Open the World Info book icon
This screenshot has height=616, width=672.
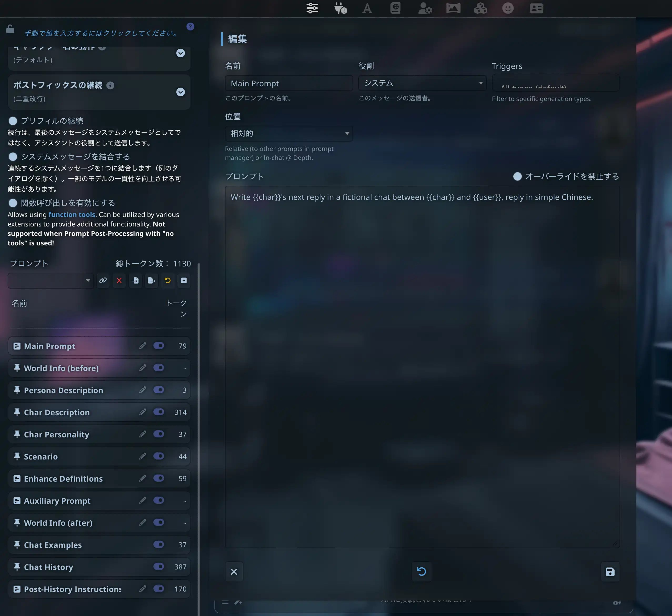point(395,8)
